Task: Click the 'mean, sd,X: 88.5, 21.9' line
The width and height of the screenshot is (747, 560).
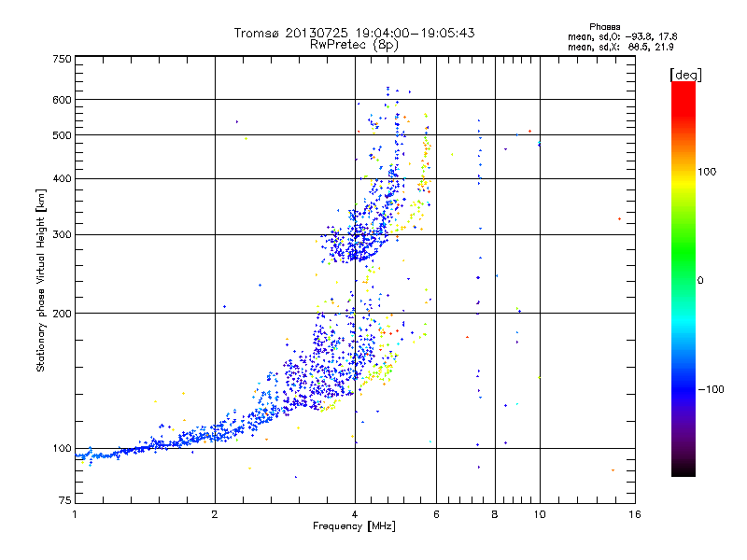Action: point(620,47)
